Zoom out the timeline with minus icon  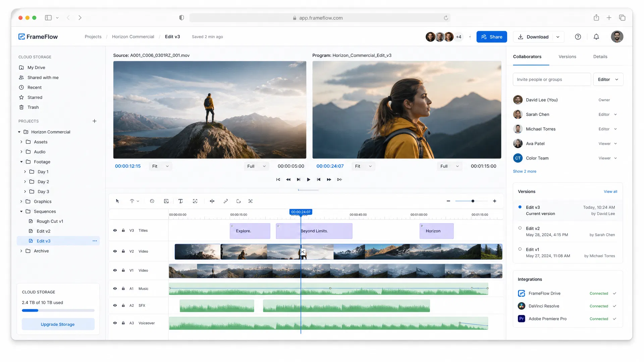(x=448, y=201)
